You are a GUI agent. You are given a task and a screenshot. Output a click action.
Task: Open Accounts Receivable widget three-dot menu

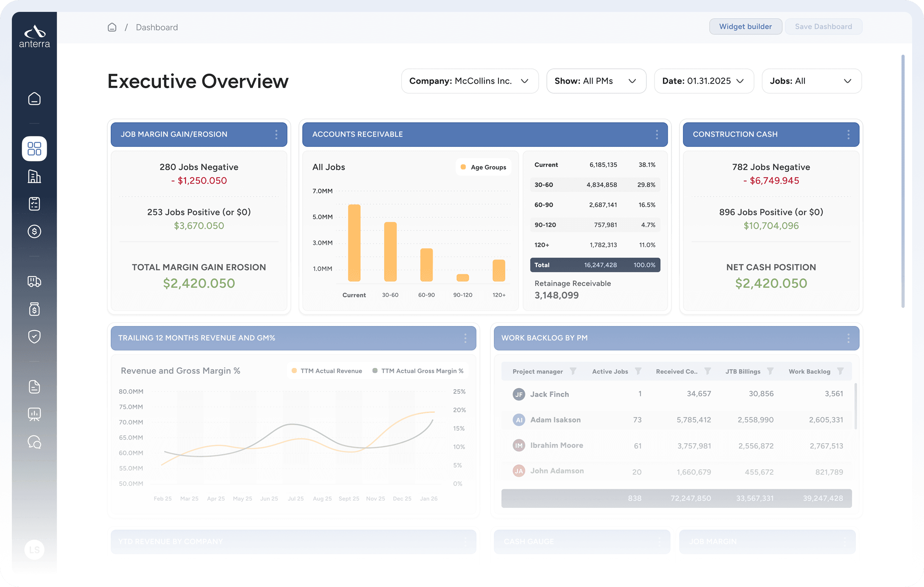coord(657,134)
